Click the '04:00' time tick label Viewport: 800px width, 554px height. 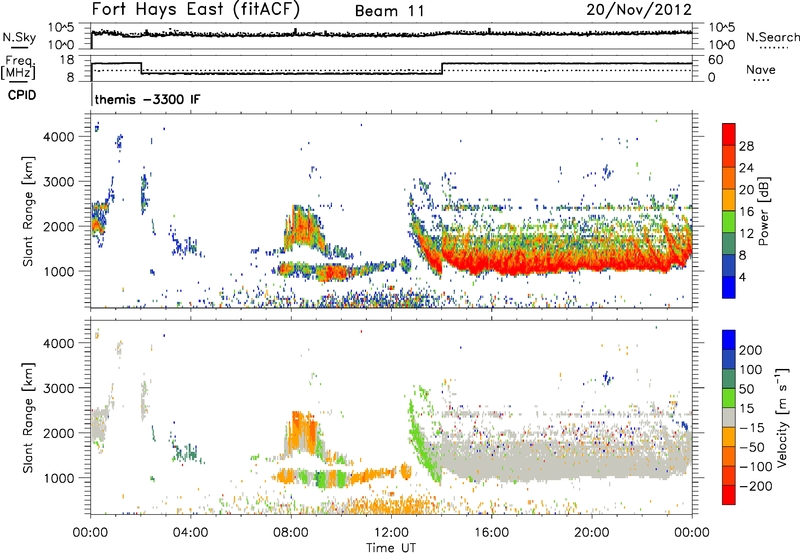click(190, 533)
